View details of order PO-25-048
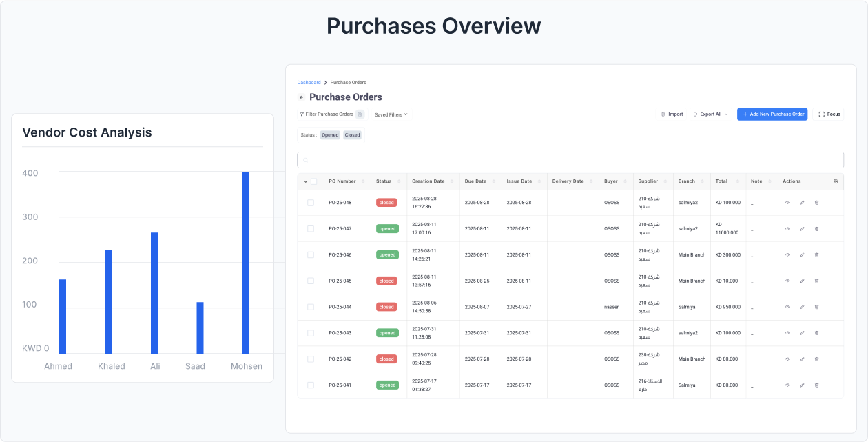Screen dimensions: 868x442 787,203
